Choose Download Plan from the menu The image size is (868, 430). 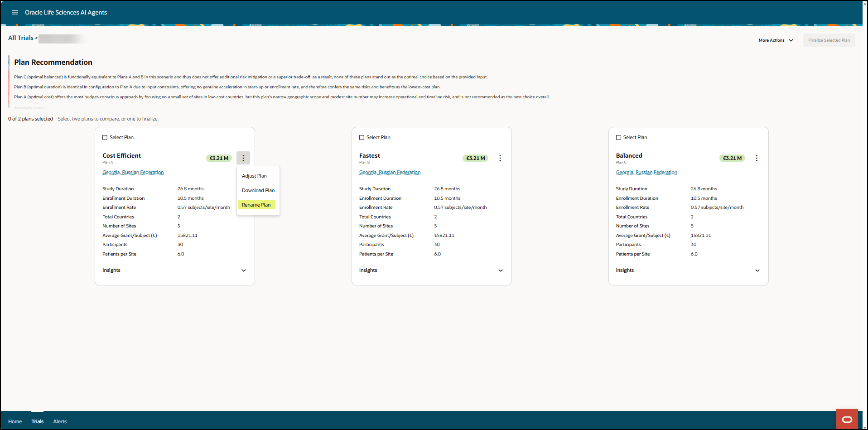point(258,190)
